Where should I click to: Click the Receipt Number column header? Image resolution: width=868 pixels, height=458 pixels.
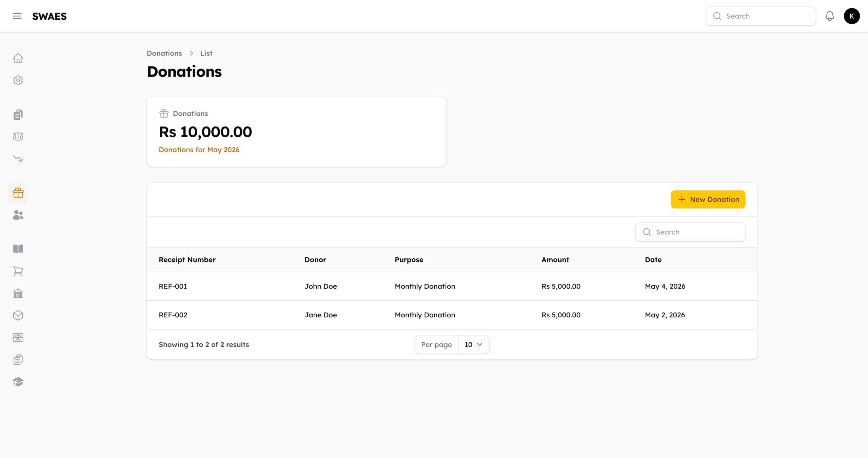click(x=187, y=260)
